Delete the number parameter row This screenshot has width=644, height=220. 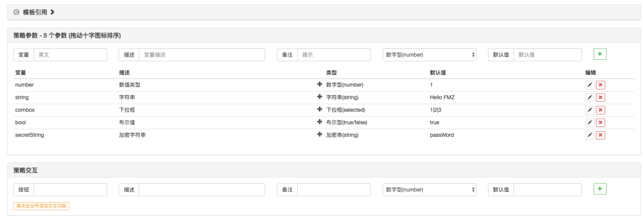click(600, 85)
